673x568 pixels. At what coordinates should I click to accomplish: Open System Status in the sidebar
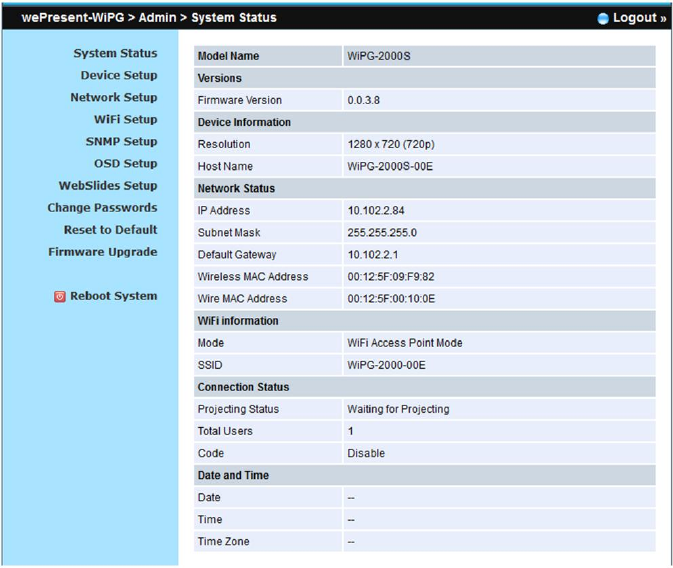pos(115,53)
